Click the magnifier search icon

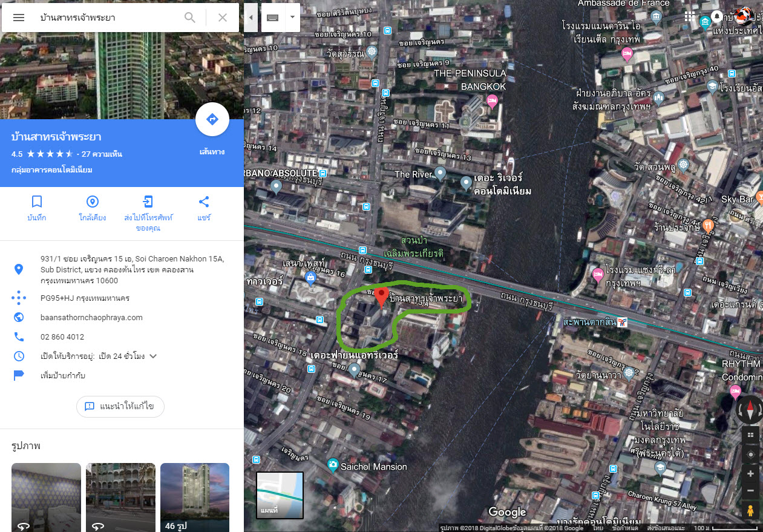pos(190,18)
